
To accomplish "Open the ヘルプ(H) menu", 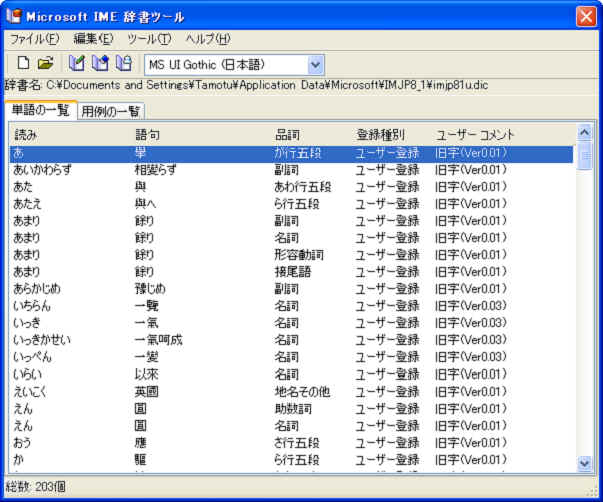I will 207,39.
